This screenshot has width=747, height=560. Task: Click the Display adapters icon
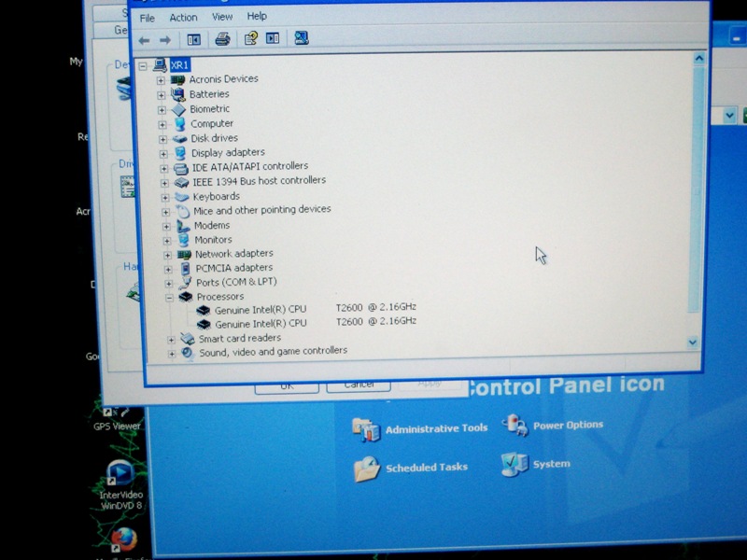tap(180, 153)
